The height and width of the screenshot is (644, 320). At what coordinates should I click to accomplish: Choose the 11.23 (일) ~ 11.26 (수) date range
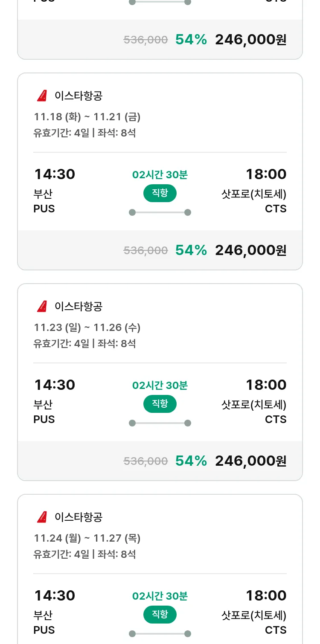[x=87, y=328]
